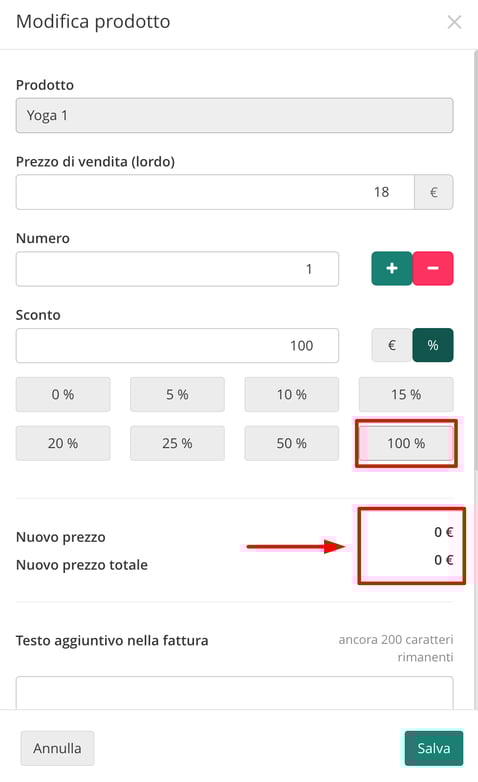478x782 pixels.
Task: Decrease quantity with the red minus button
Action: (433, 268)
